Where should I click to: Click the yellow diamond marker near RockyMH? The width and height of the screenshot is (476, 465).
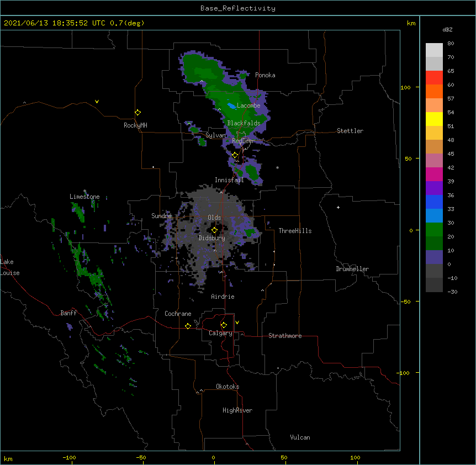[x=138, y=113]
